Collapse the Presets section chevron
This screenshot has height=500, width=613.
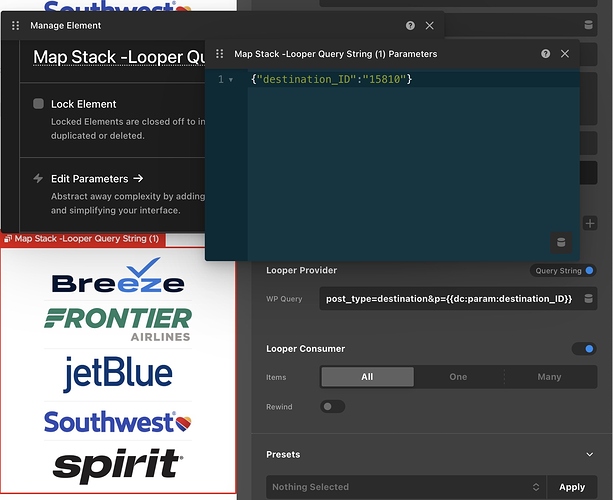[588, 454]
